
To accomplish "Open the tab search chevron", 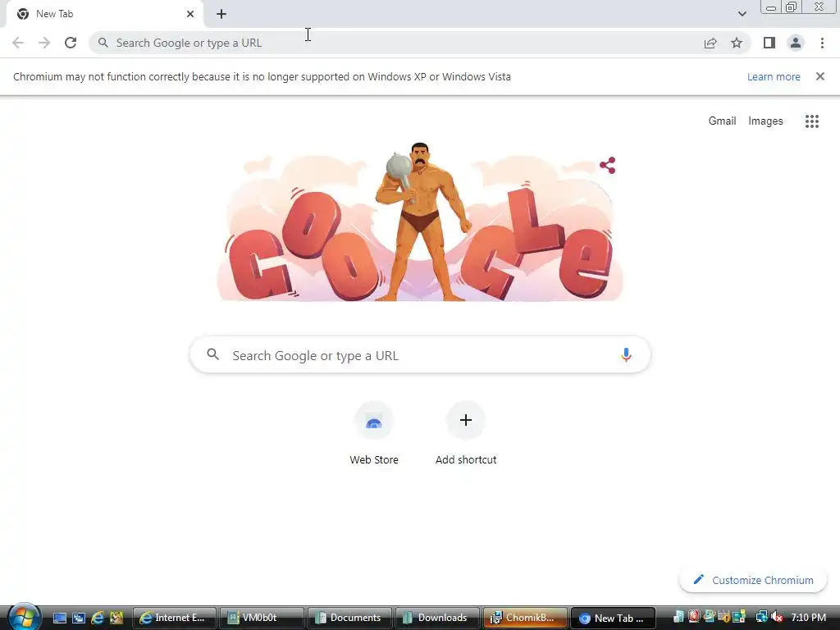I will click(x=742, y=14).
